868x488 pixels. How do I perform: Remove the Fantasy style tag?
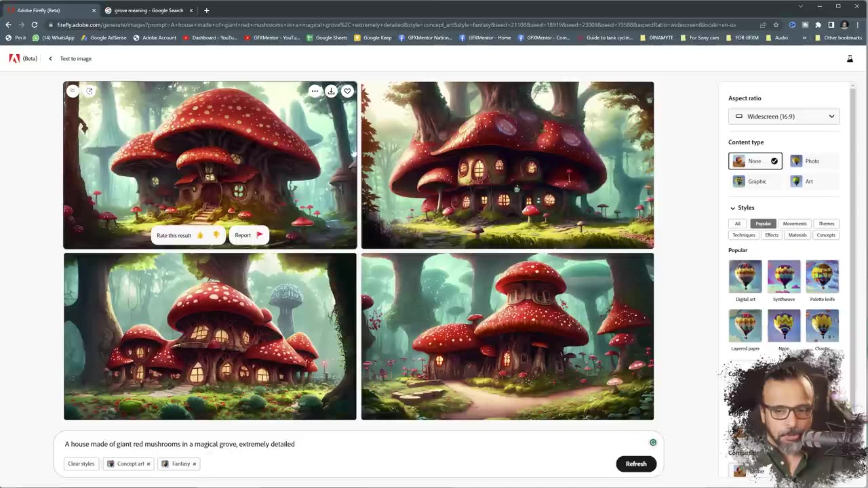point(194,464)
